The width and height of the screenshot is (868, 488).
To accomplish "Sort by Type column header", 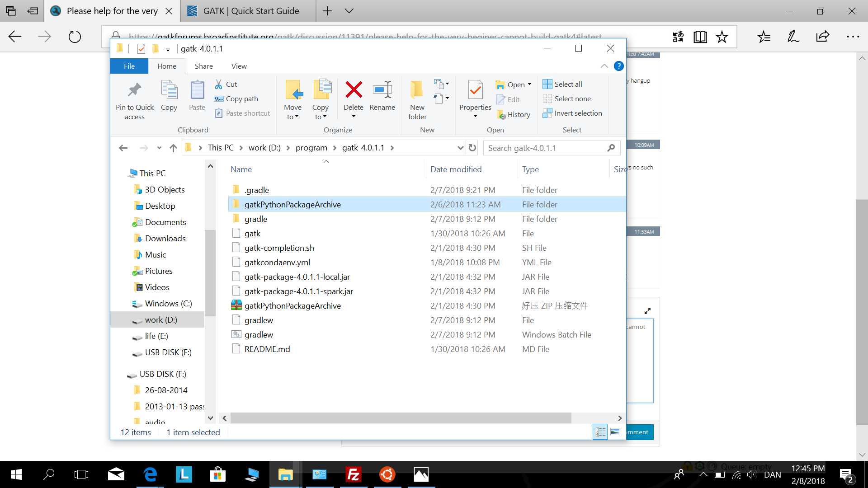I will pyautogui.click(x=563, y=169).
